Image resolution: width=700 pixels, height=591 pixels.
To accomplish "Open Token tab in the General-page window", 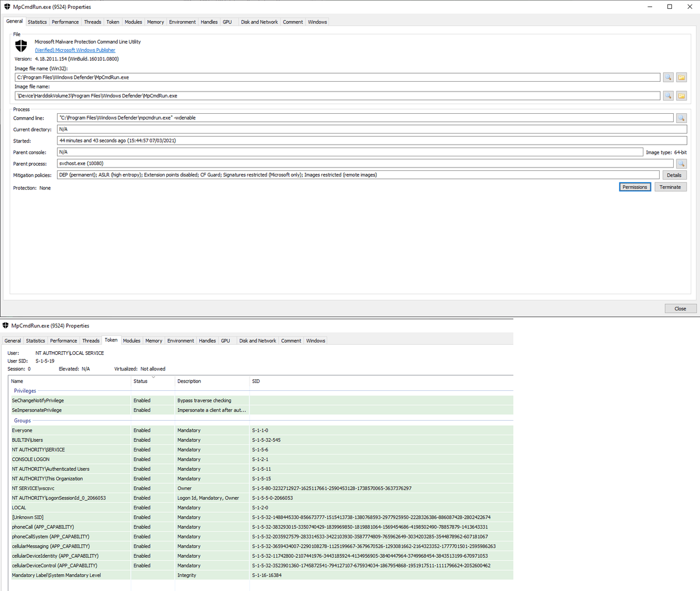I will 113,22.
